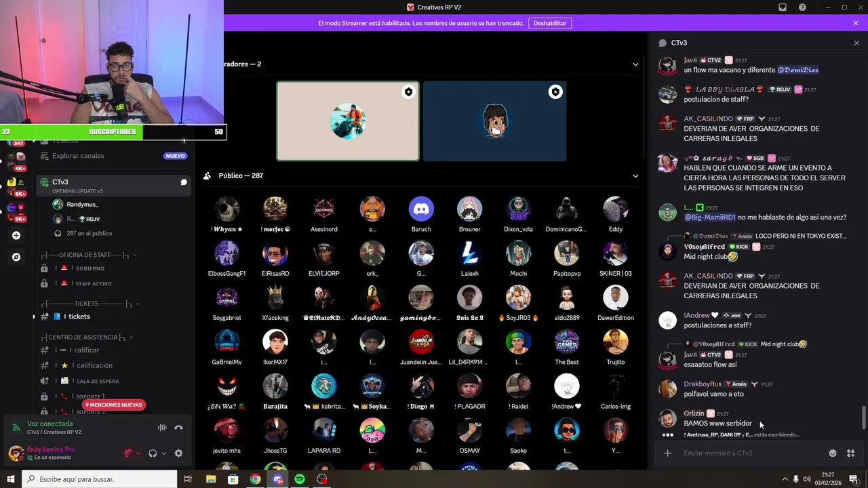
Task: Collapse the OFICINA DE STAFF category
Action: (88, 255)
